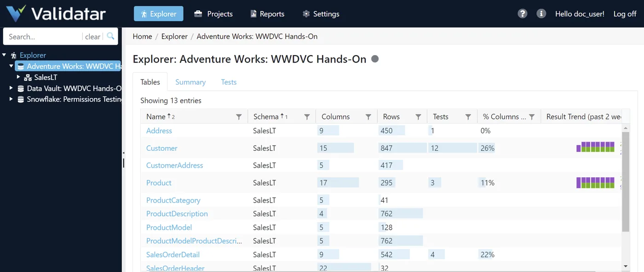Collapse the sidebar using splitter arrow
This screenshot has height=272, width=644.
coord(123,152)
